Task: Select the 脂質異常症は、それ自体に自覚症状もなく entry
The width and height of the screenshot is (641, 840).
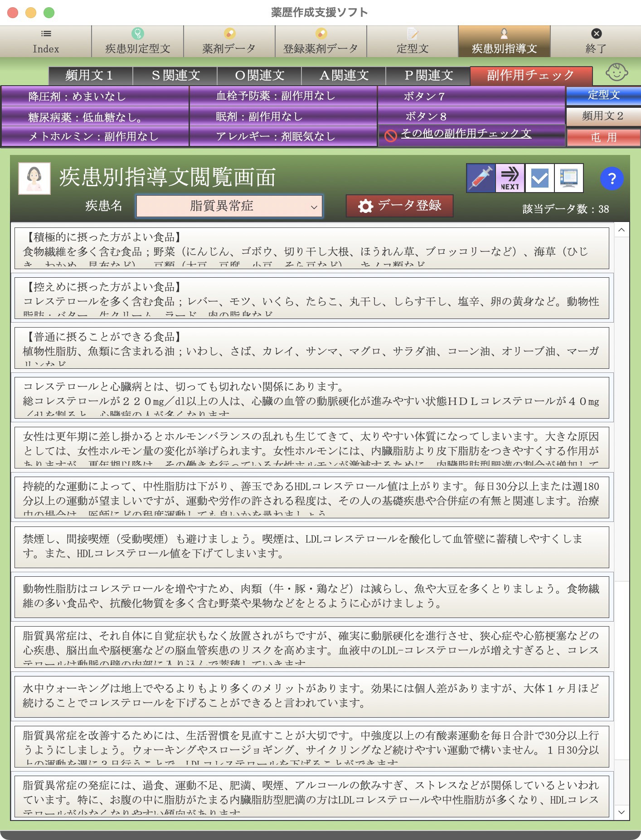Action: coord(312,647)
